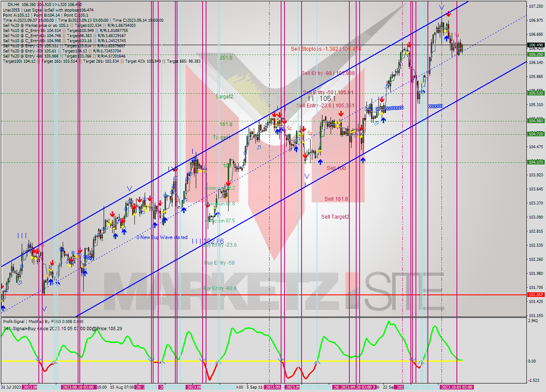Click the 105.865 axis price label
Screen dimensions: 546x392
pos(536,77)
